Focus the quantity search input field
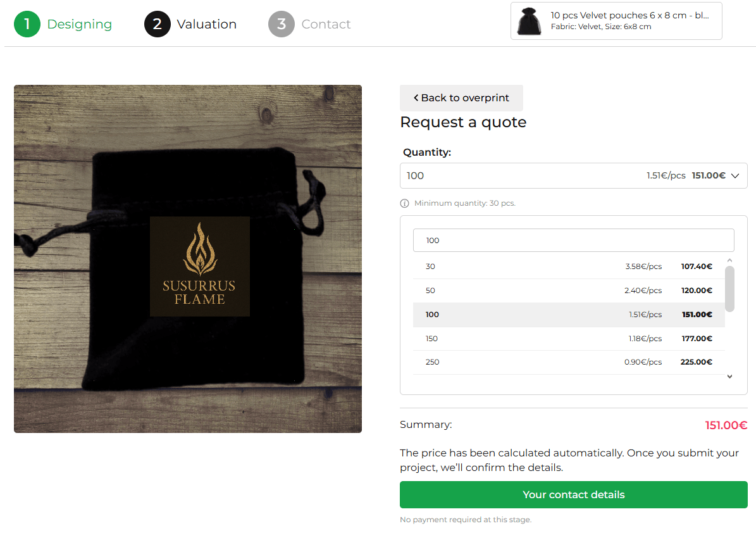 tap(573, 241)
